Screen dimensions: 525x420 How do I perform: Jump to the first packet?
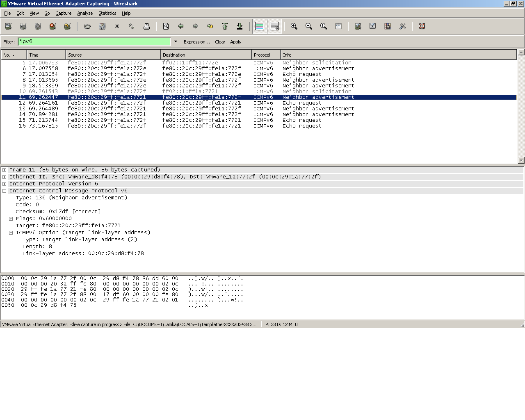pyautogui.click(x=225, y=26)
